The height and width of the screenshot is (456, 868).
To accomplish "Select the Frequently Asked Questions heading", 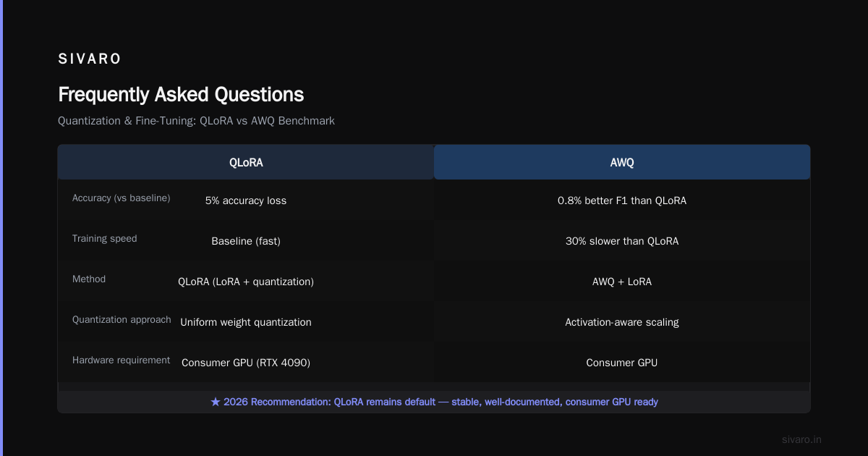I will click(181, 95).
